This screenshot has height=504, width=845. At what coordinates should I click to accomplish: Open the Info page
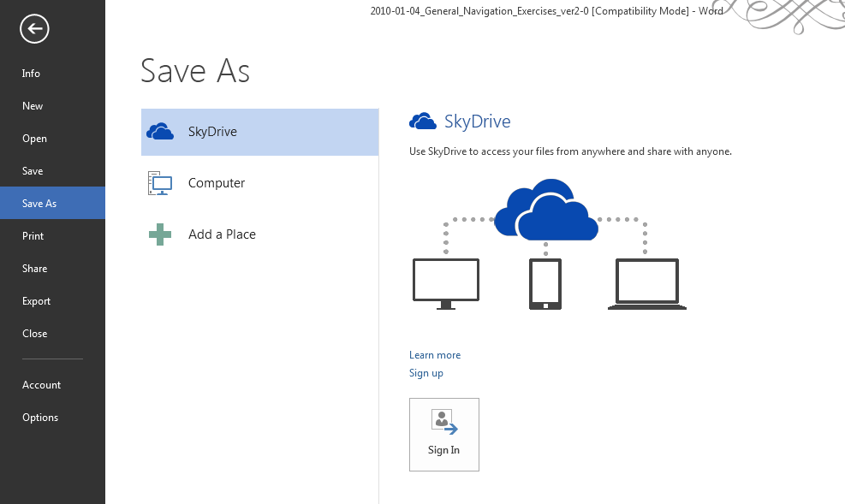tap(53, 74)
